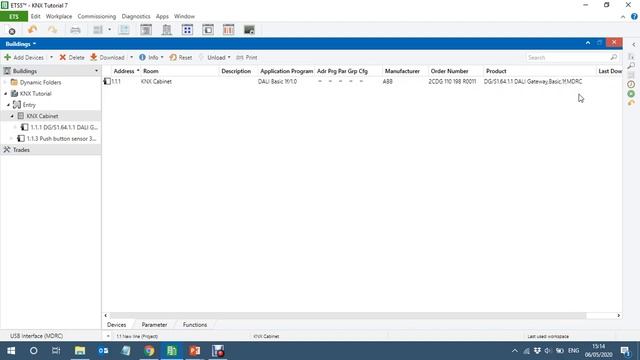This screenshot has width=640, height=360.
Task: Open Outlook from the taskbar
Action: point(103,351)
